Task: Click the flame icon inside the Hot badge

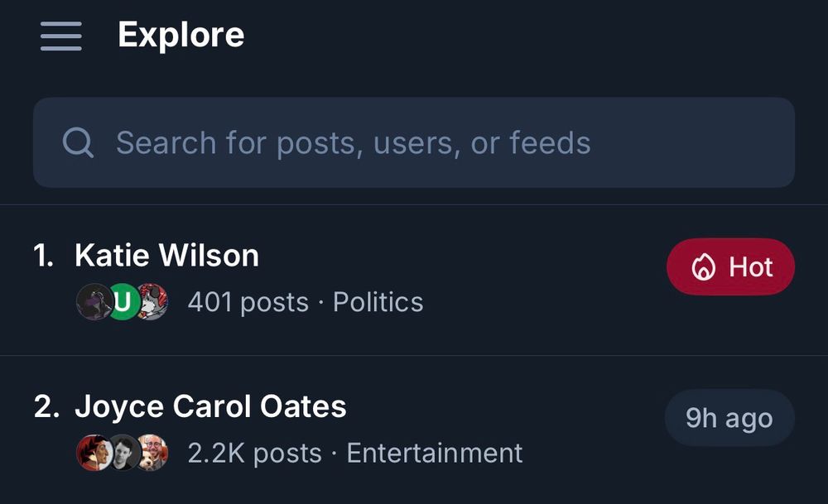Action: (x=702, y=266)
